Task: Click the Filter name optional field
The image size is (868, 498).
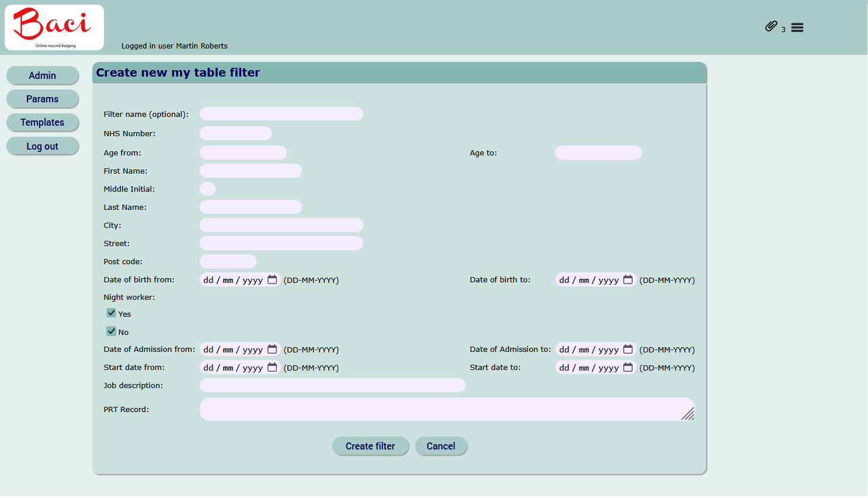Action: pyautogui.click(x=281, y=113)
